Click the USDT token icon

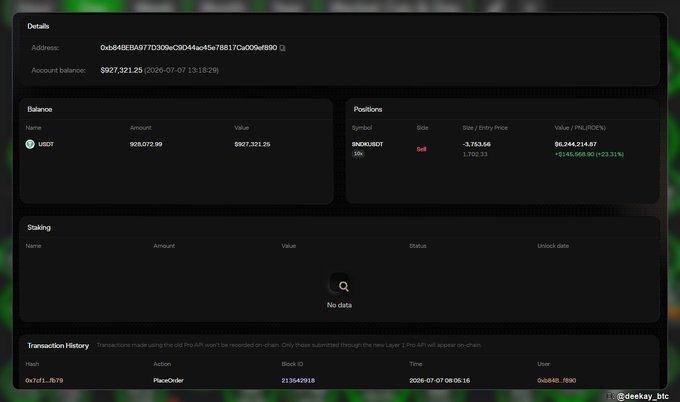pos(30,144)
